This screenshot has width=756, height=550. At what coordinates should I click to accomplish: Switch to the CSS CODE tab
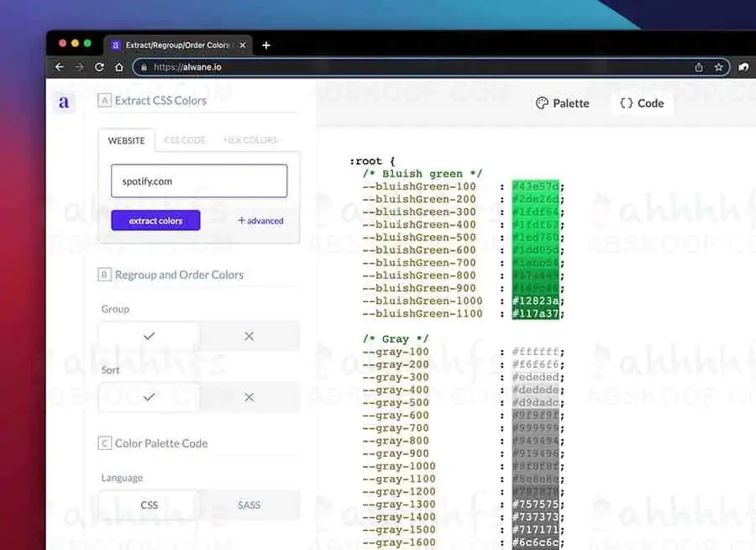point(185,140)
